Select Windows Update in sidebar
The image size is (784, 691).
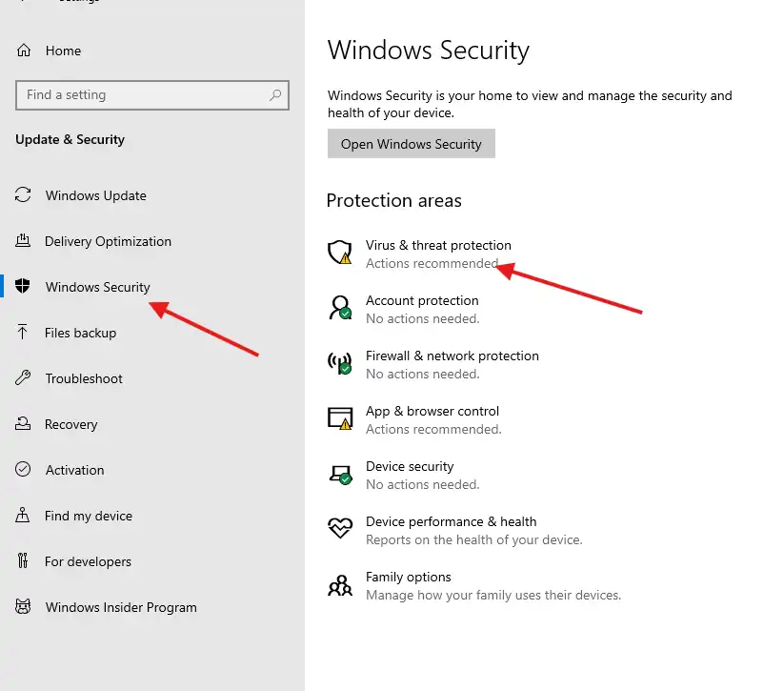point(96,195)
